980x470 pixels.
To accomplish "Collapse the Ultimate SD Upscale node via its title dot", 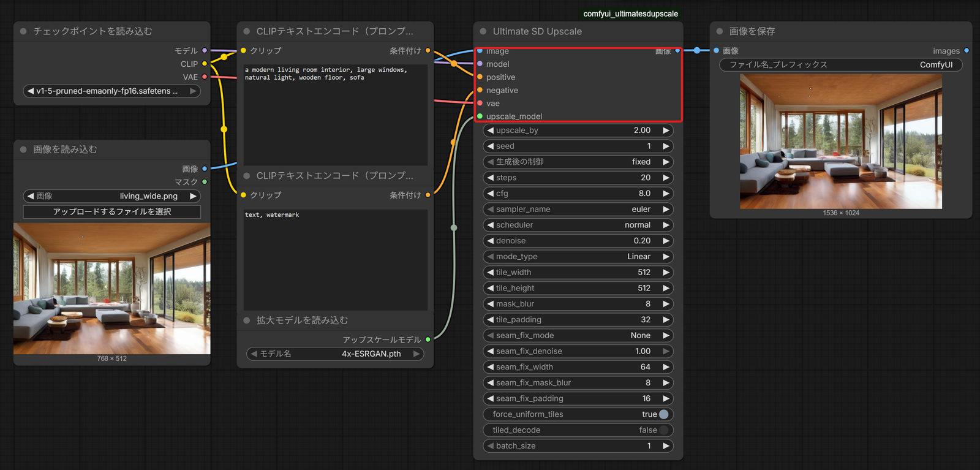I will (x=483, y=31).
